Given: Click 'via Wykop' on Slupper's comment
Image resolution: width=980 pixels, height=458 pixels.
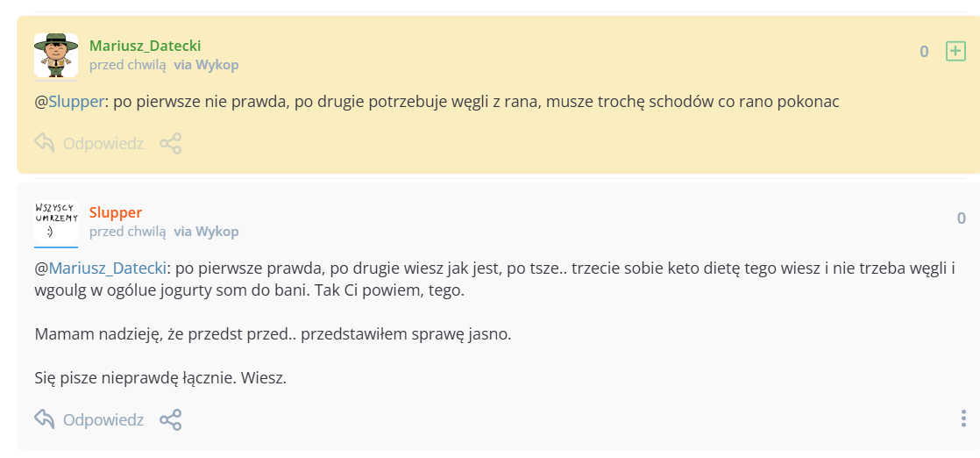Looking at the screenshot, I should 206,232.
